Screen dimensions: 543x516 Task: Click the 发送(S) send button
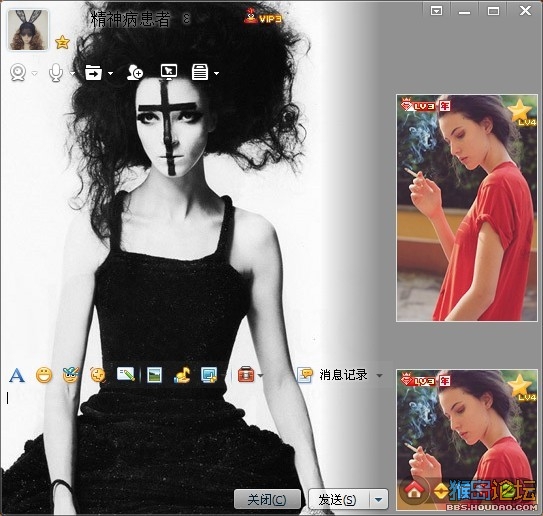coord(339,499)
